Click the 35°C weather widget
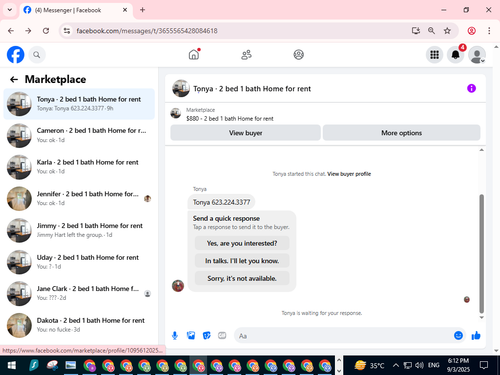The width and height of the screenshot is (500, 375). pyautogui.click(x=369, y=365)
